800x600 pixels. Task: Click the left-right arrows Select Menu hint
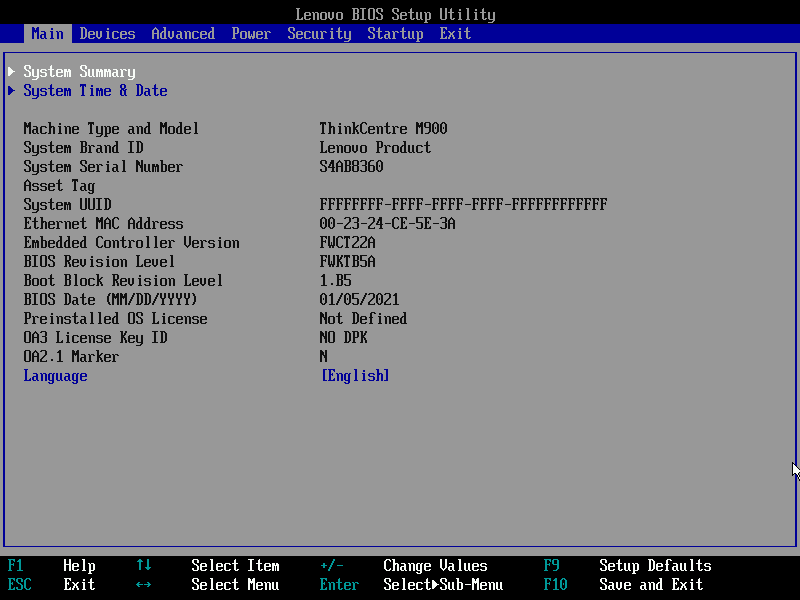point(208,584)
